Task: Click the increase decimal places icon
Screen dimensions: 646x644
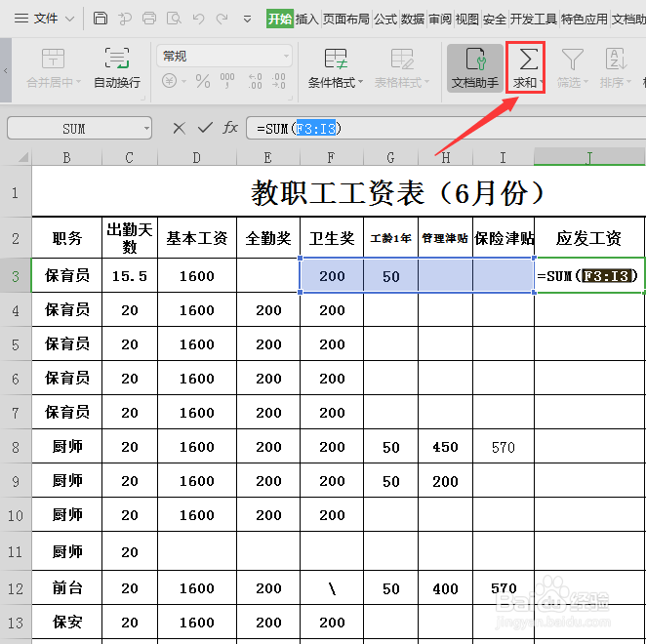Action: pos(255,81)
